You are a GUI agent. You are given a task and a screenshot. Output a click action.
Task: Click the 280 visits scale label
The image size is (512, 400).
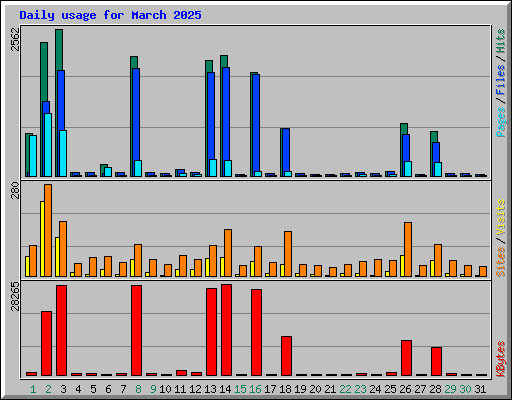coord(15,190)
